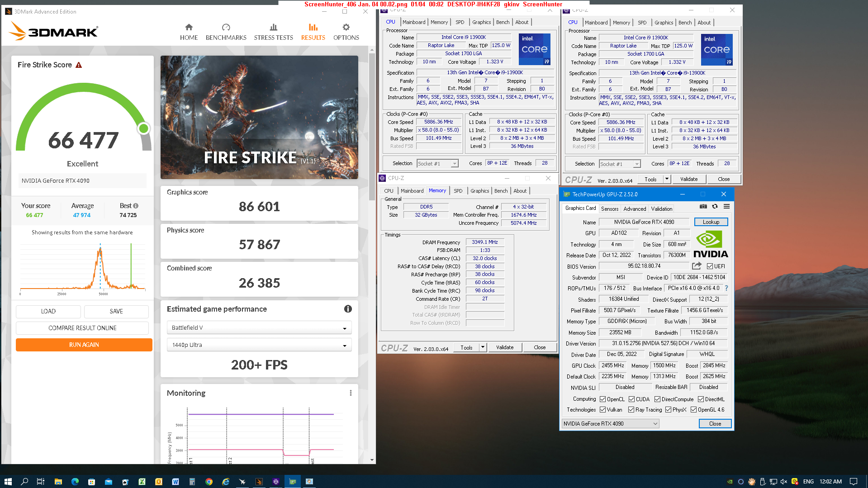The width and height of the screenshot is (868, 488).
Task: Open Bench tab in the second CPU-Z window
Action: tap(685, 23)
